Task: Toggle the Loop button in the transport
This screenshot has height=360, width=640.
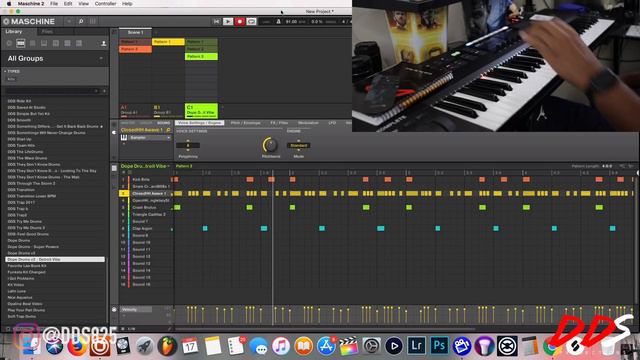Action: 251,21
